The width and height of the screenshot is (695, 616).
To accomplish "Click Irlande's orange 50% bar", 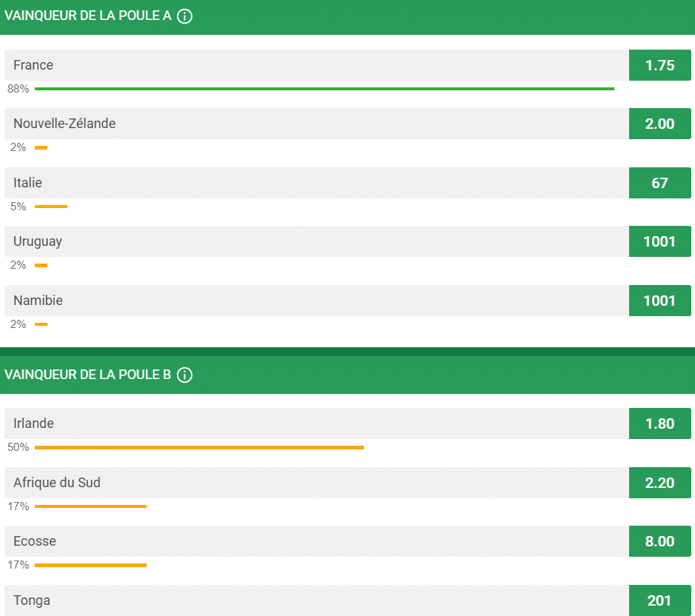I will coord(199,447).
